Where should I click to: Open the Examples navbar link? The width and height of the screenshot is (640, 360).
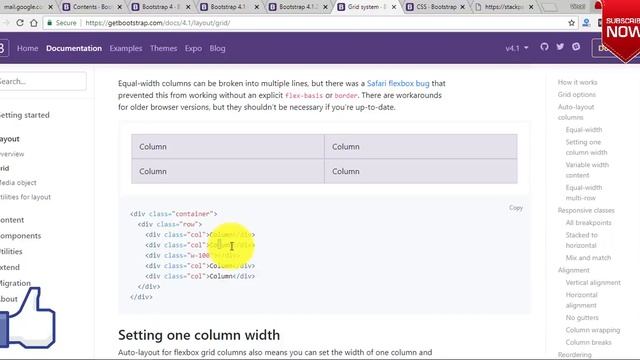(x=126, y=48)
